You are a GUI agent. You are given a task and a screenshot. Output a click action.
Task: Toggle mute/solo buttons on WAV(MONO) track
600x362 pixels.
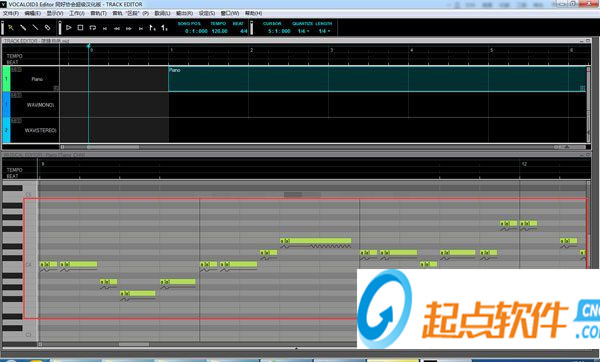click(16, 95)
